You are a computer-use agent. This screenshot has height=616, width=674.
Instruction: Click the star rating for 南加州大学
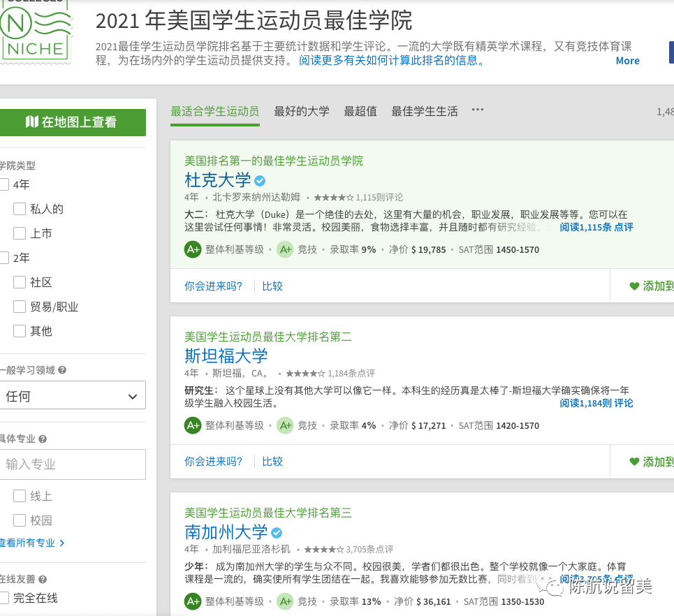pos(323,550)
